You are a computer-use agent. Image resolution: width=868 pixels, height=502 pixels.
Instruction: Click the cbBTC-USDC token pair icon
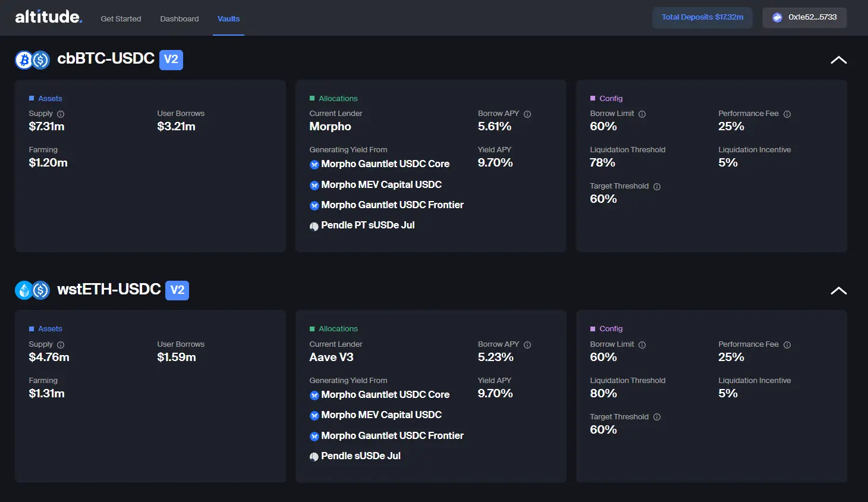(x=32, y=59)
